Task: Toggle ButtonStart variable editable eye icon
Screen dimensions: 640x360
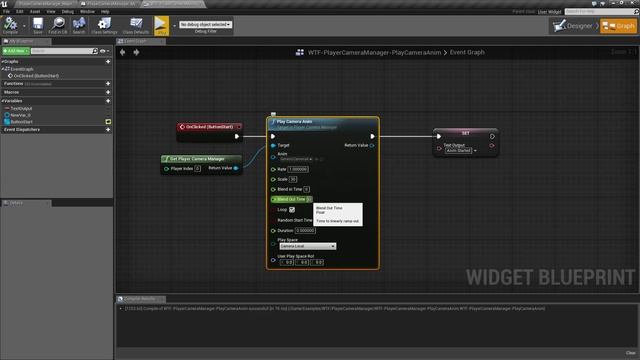Action: 108,122
